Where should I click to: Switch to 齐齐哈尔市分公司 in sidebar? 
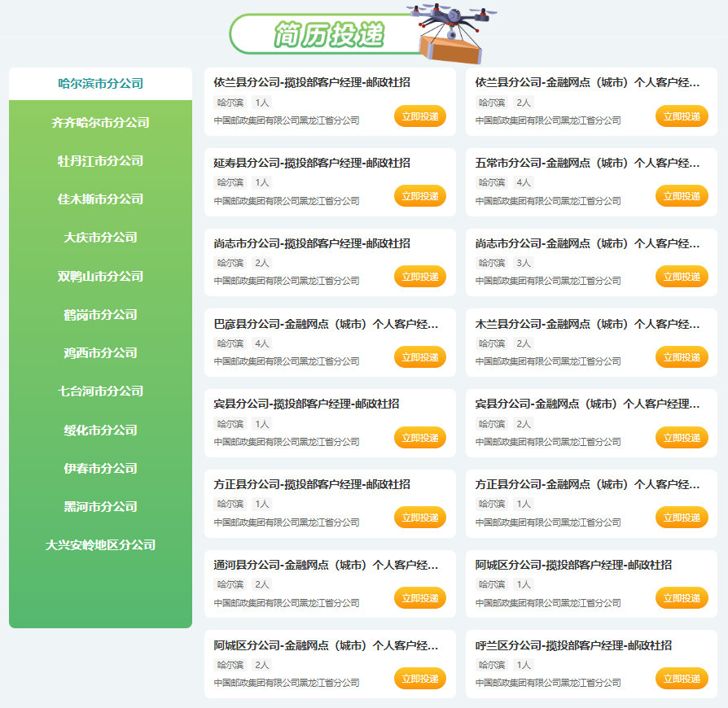[100, 123]
